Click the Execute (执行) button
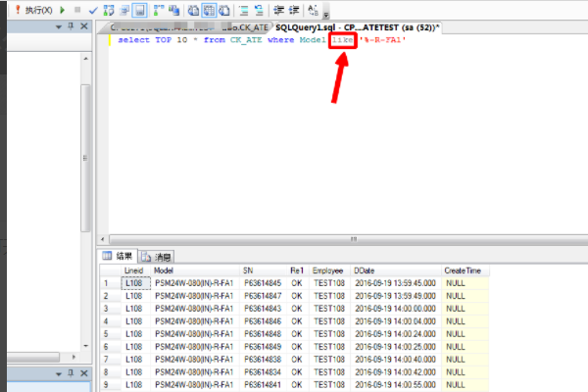The height and width of the screenshot is (392, 588). pos(33,10)
